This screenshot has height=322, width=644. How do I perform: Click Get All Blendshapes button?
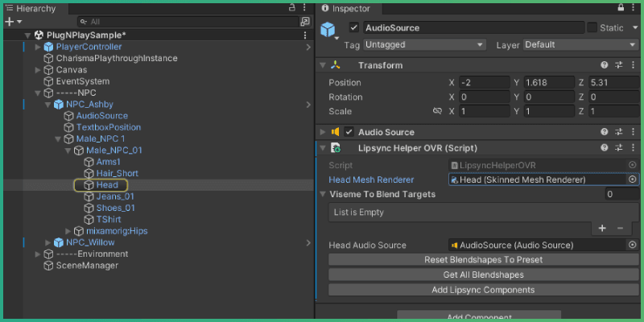[483, 275]
